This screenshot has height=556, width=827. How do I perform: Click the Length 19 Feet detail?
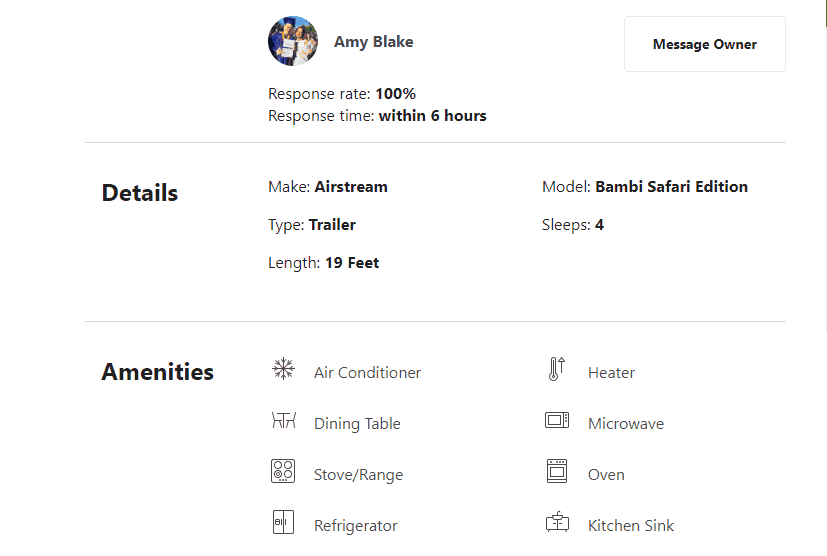point(323,263)
